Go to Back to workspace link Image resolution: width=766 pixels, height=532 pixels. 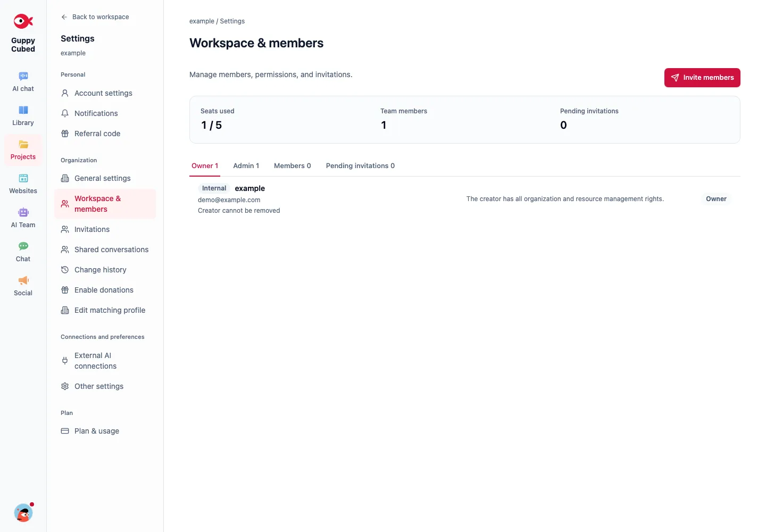(95, 17)
